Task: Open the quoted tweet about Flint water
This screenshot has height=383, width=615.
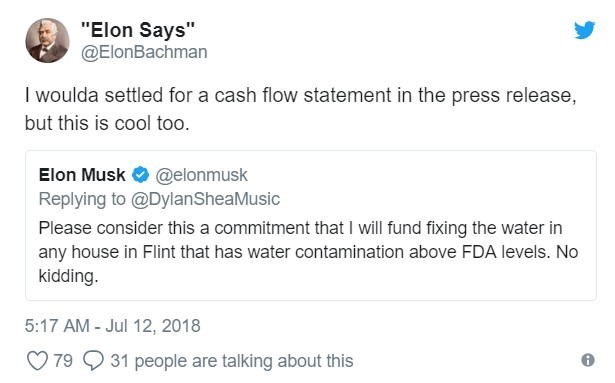Action: pyautogui.click(x=311, y=226)
